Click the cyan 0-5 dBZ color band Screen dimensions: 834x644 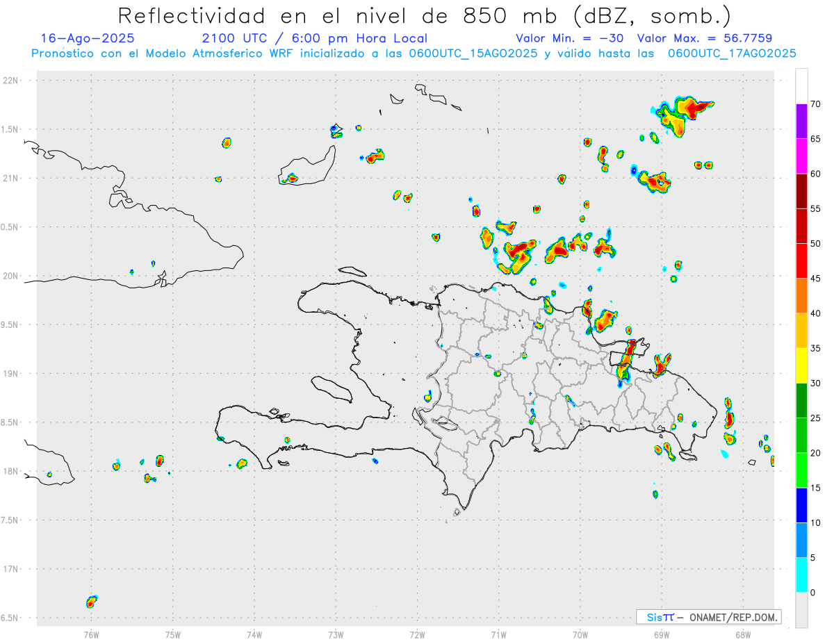(x=801, y=575)
